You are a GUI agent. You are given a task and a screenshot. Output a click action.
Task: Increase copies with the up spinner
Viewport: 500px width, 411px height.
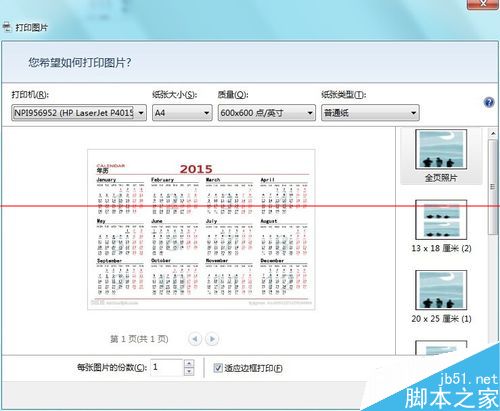[189, 363]
